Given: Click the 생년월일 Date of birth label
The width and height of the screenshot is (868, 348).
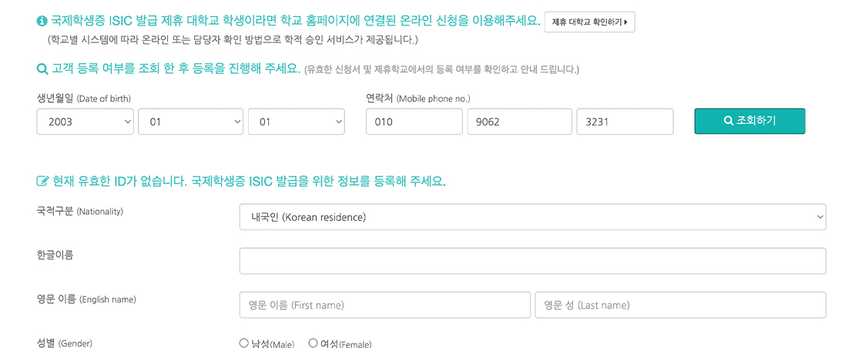Looking at the screenshot, I should point(84,99).
